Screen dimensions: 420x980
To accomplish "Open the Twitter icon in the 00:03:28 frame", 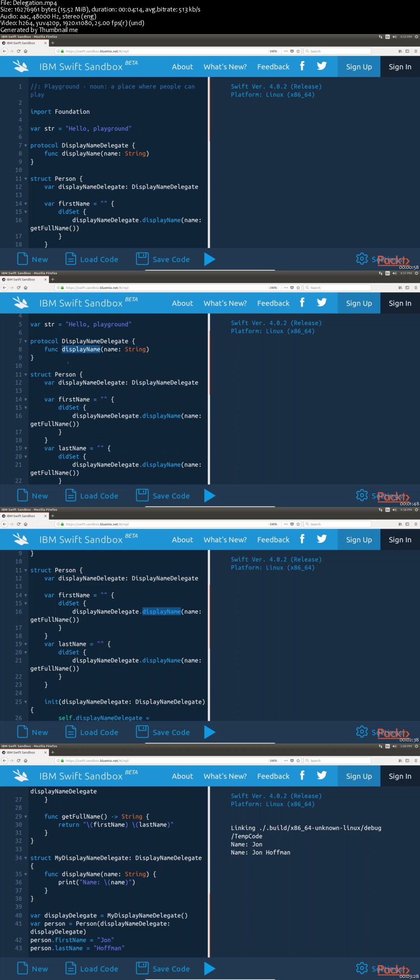I will pos(322,776).
